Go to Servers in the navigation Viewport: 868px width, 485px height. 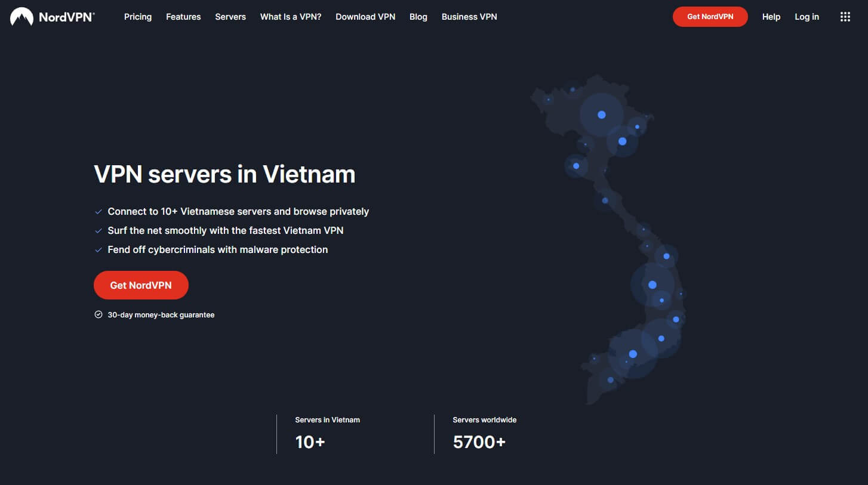point(230,17)
